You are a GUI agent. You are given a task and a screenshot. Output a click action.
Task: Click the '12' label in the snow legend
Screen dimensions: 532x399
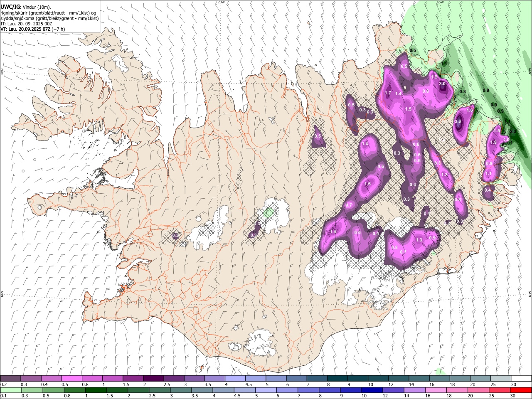pyautogui.click(x=391, y=384)
